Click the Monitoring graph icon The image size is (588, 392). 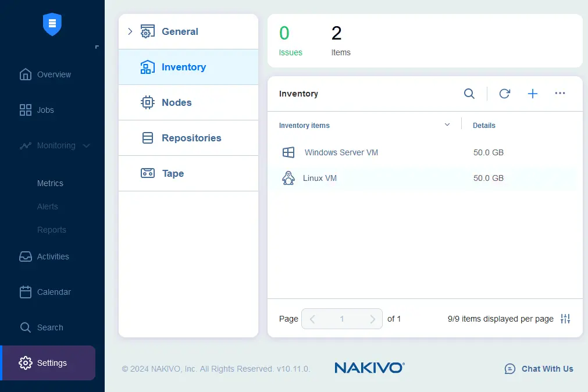pyautogui.click(x=26, y=145)
